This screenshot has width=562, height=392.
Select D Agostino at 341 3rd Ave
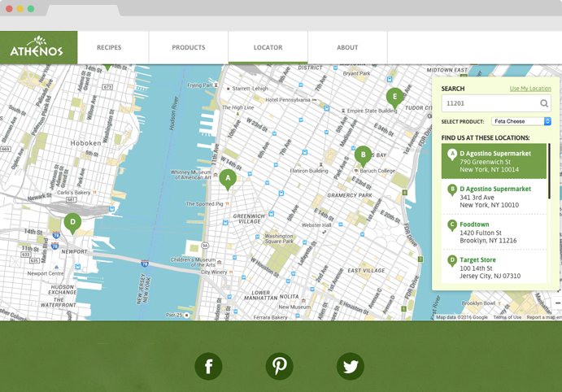494,197
